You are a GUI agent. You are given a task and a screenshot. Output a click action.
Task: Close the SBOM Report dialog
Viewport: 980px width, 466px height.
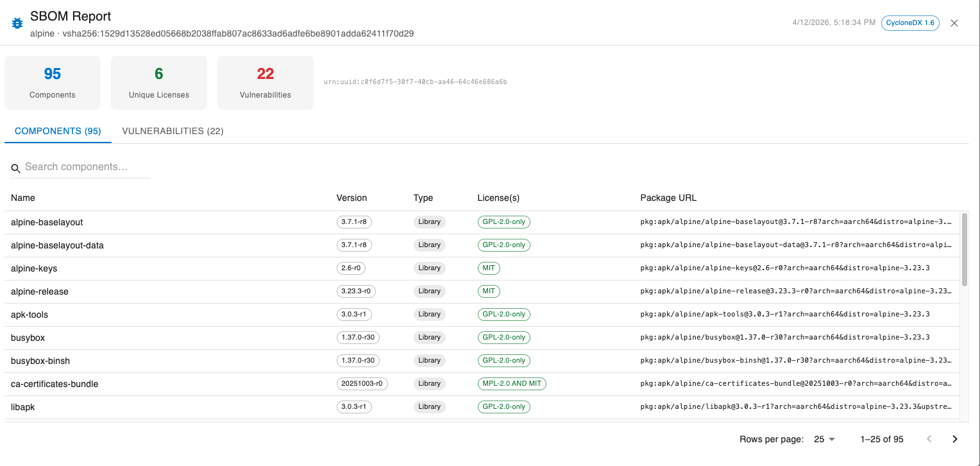954,23
